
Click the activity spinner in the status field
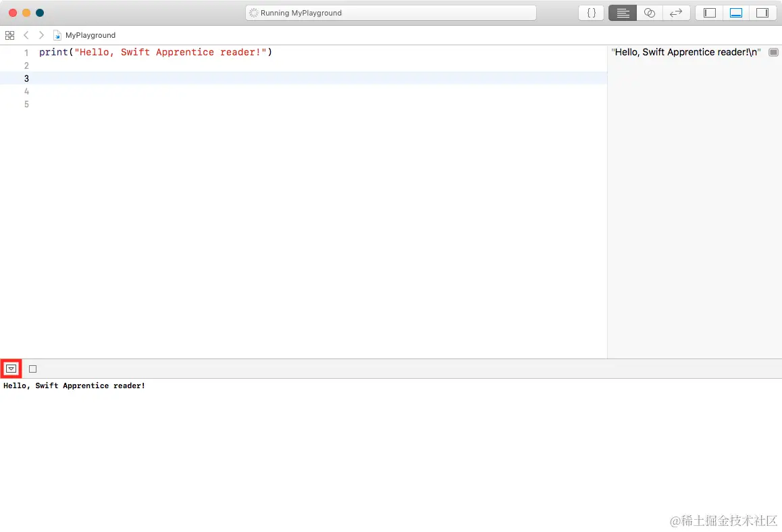pyautogui.click(x=253, y=13)
